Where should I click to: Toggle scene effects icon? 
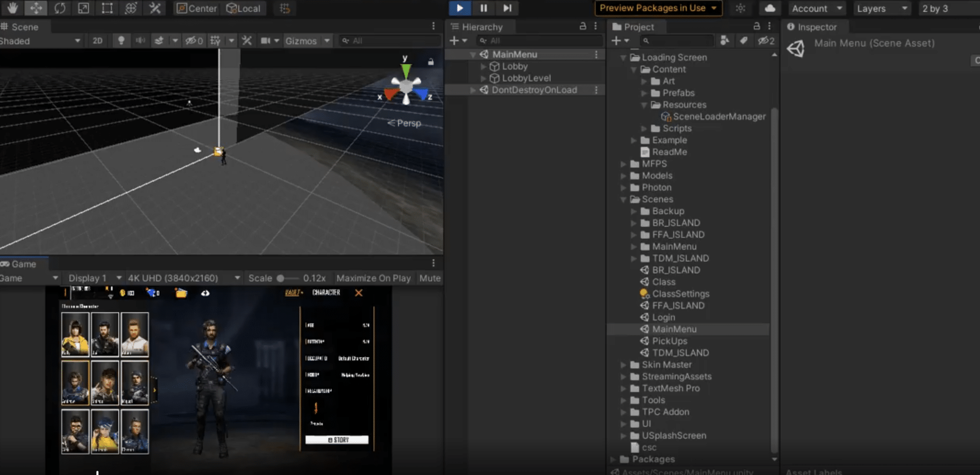159,41
